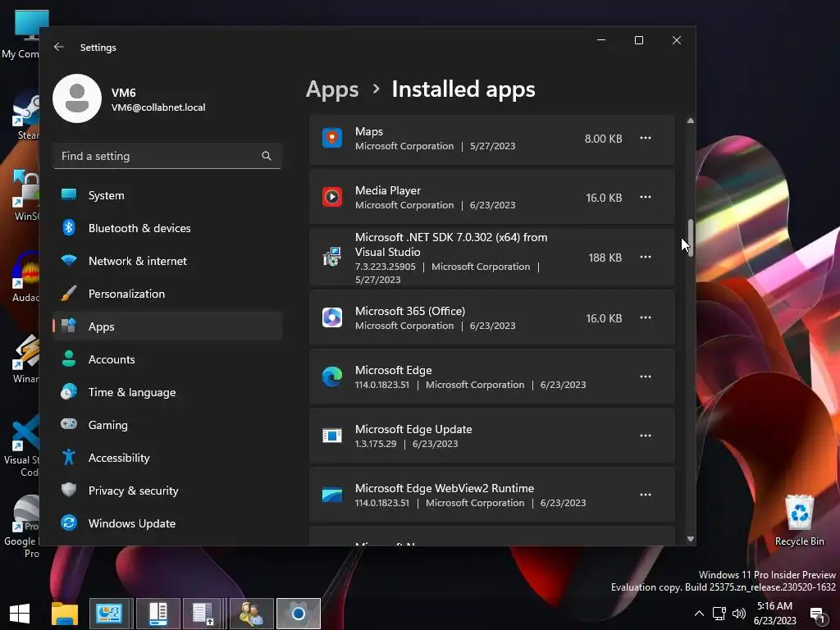This screenshot has width=840, height=630.
Task: Open more options for Maps
Action: [646, 138]
